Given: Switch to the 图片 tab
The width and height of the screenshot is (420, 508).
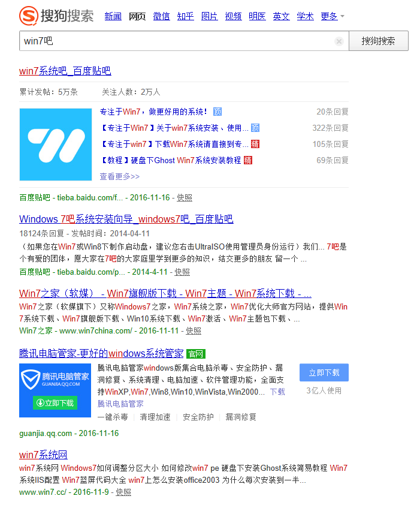Looking at the screenshot, I should [x=209, y=16].
